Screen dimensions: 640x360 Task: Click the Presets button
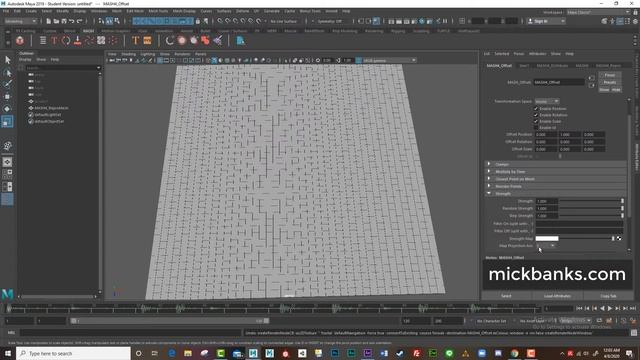(x=610, y=82)
